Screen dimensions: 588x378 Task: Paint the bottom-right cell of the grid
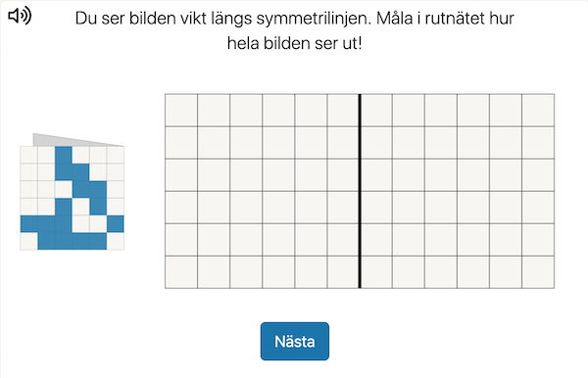[538, 272]
